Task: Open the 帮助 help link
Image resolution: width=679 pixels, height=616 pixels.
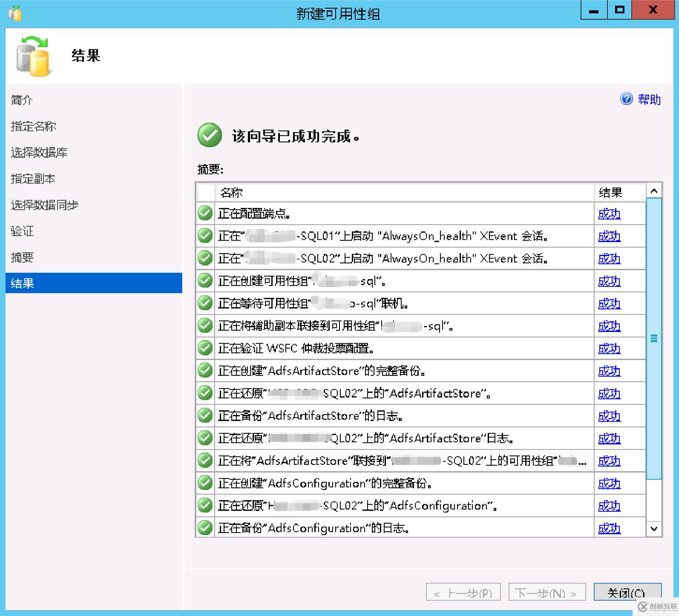Action: [x=649, y=99]
